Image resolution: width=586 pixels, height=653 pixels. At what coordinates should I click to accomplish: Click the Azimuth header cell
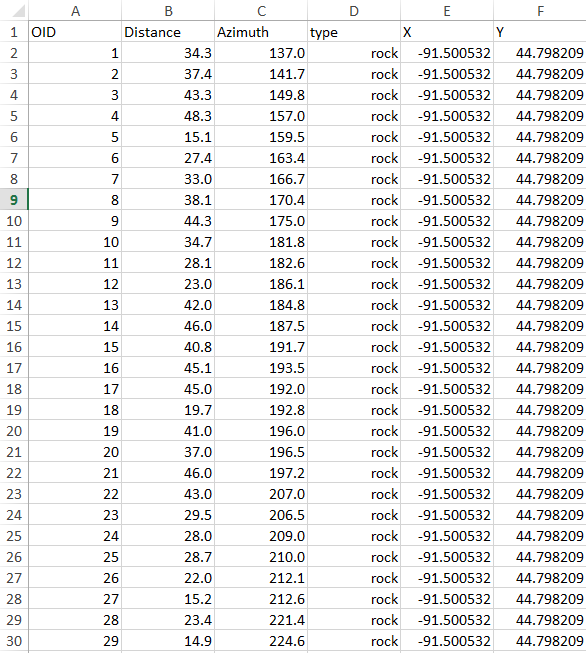coord(261,32)
